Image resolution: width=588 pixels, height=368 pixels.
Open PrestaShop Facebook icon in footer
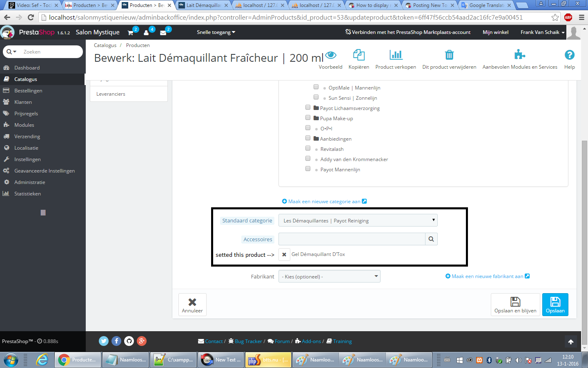[x=116, y=341]
